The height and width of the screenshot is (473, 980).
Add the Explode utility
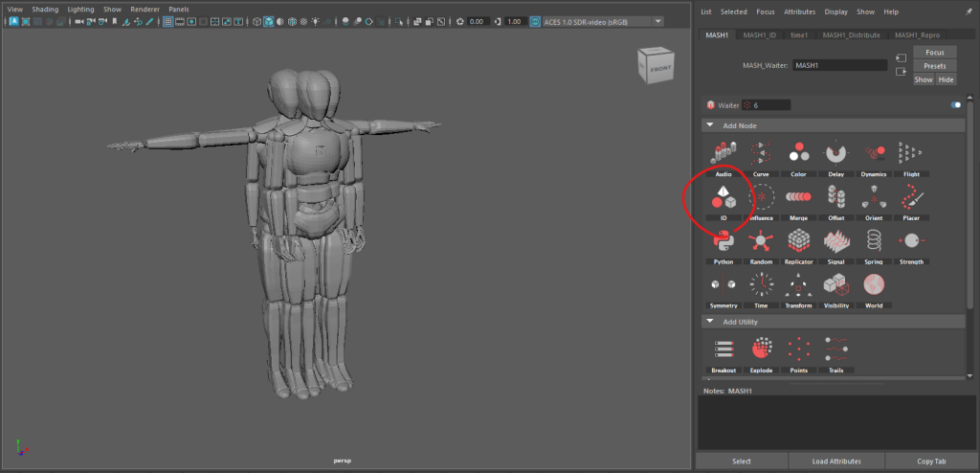tap(761, 349)
